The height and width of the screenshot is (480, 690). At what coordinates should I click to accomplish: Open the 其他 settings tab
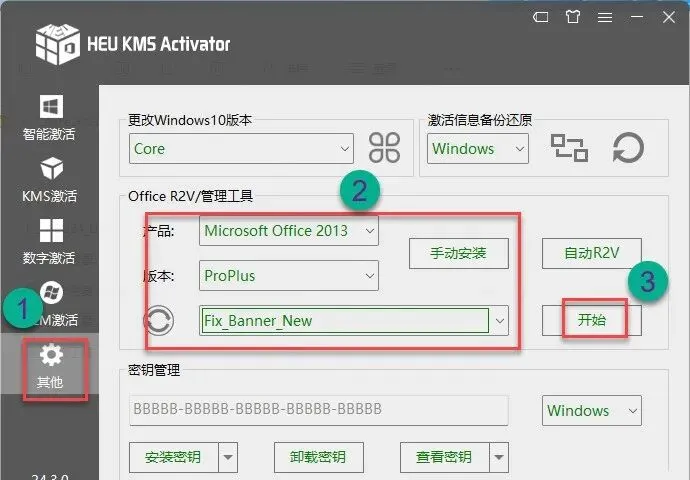(x=50, y=366)
